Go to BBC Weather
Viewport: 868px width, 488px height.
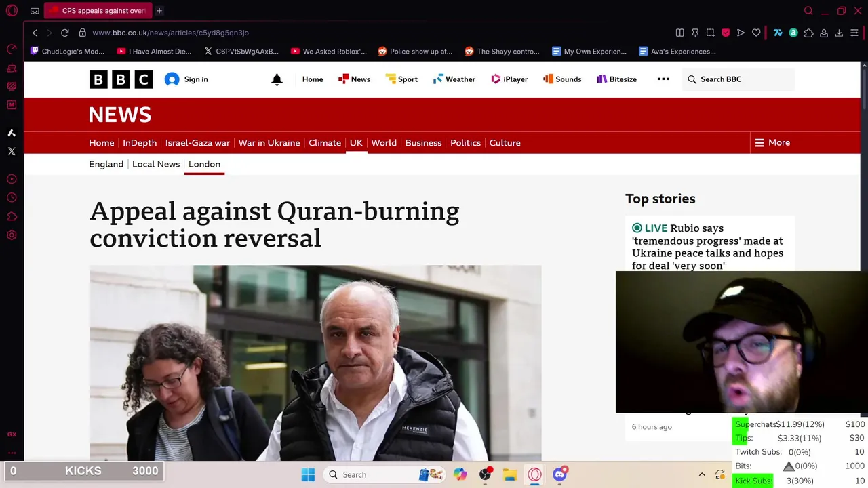point(454,79)
